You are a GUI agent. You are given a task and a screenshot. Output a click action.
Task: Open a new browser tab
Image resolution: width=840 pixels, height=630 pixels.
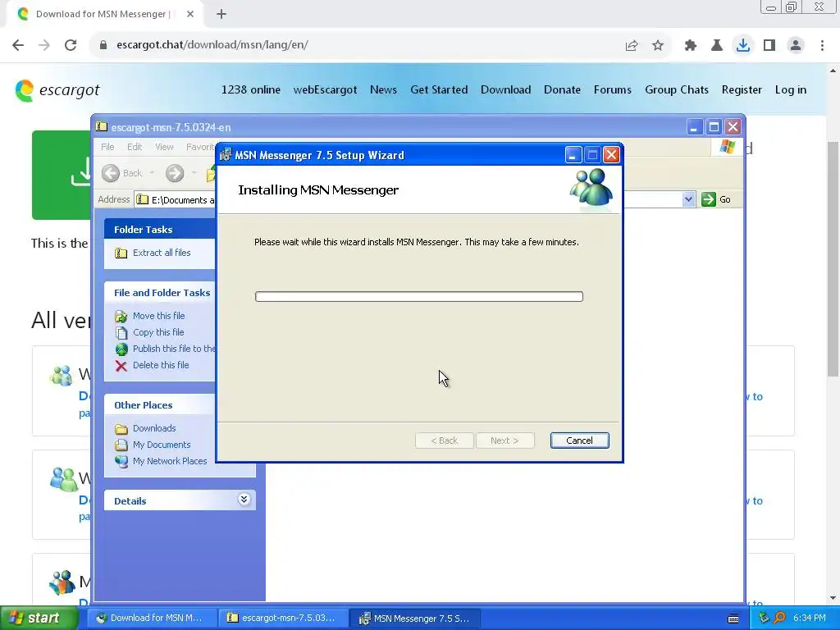(221, 14)
